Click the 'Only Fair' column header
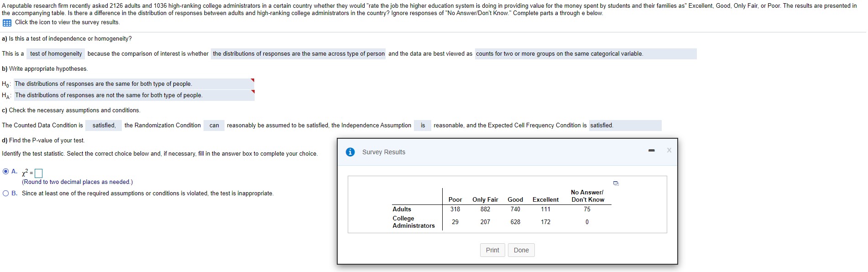 (485, 200)
